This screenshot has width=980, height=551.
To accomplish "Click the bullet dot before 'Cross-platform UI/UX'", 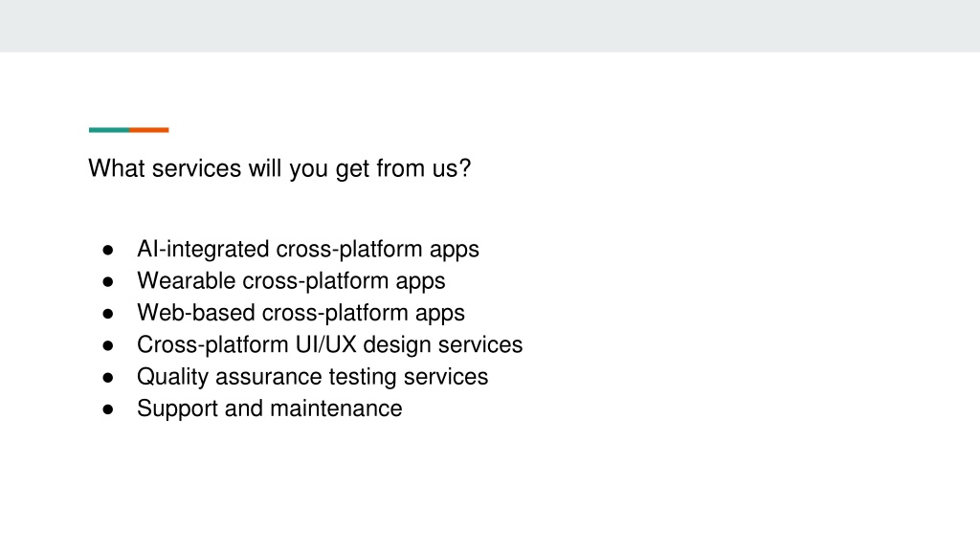I will (108, 345).
